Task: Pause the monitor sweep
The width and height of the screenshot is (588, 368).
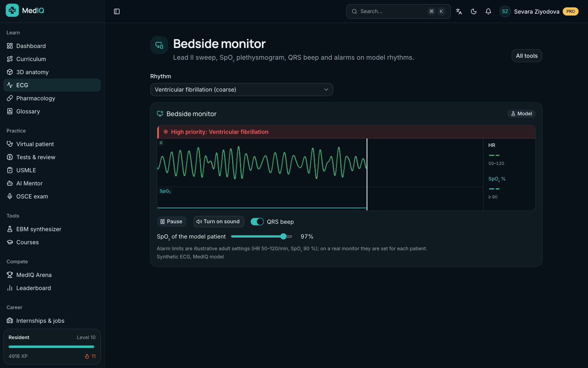Action: 171,222
